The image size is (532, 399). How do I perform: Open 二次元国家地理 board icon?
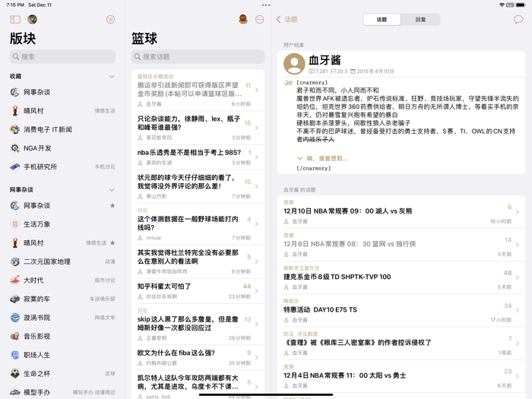click(14, 261)
